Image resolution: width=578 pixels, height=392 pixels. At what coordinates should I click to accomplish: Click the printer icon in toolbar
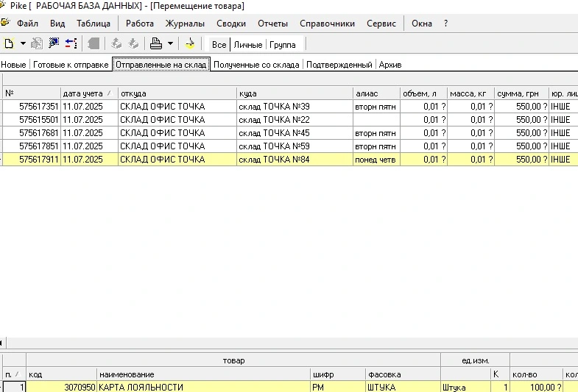pos(155,44)
